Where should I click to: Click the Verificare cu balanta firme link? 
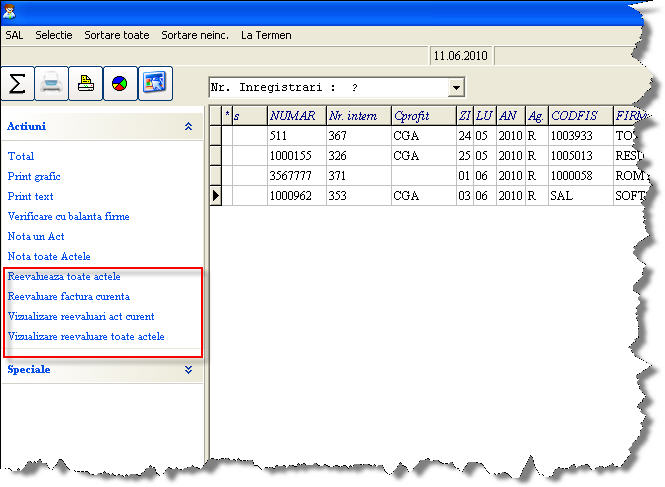68,216
